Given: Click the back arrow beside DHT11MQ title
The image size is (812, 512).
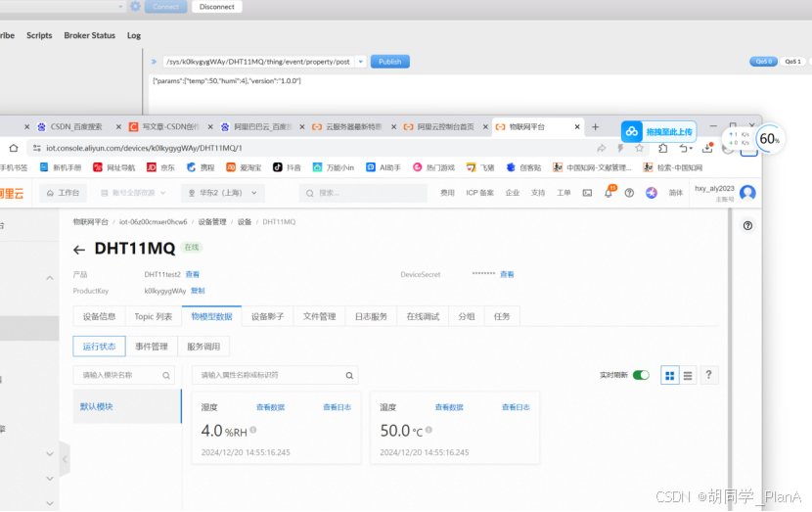Looking at the screenshot, I should coord(78,251).
